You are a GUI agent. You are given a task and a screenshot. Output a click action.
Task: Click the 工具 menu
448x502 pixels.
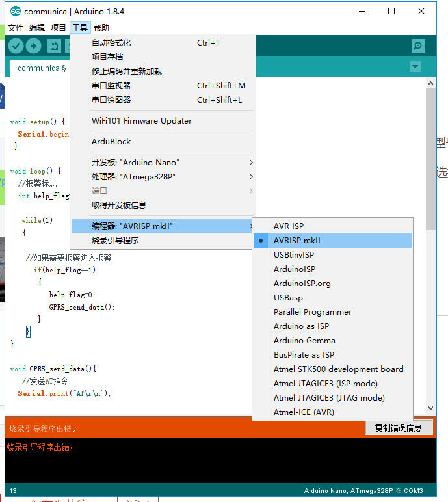[x=80, y=28]
